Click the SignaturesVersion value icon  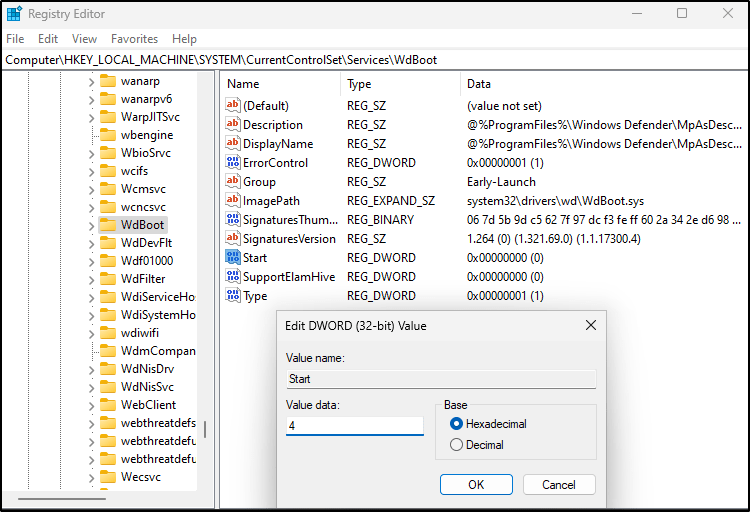pos(233,239)
